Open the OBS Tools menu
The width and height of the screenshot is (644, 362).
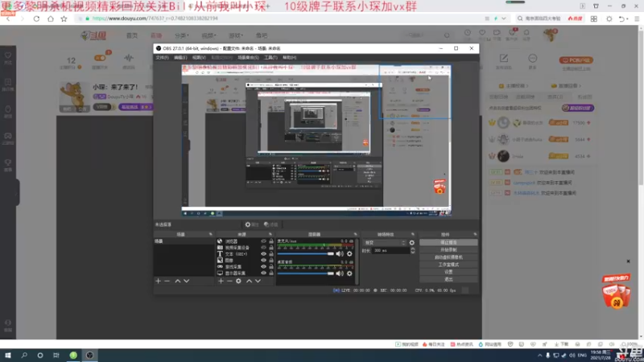(x=270, y=57)
